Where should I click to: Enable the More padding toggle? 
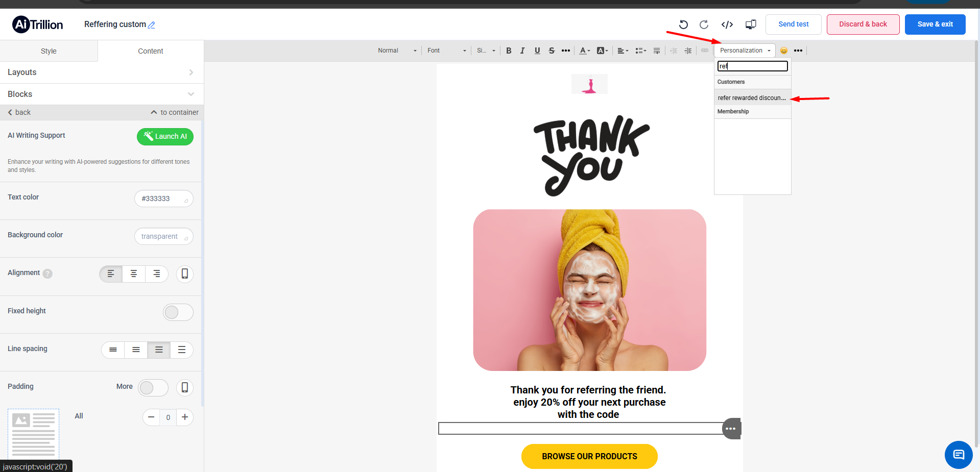coord(153,388)
